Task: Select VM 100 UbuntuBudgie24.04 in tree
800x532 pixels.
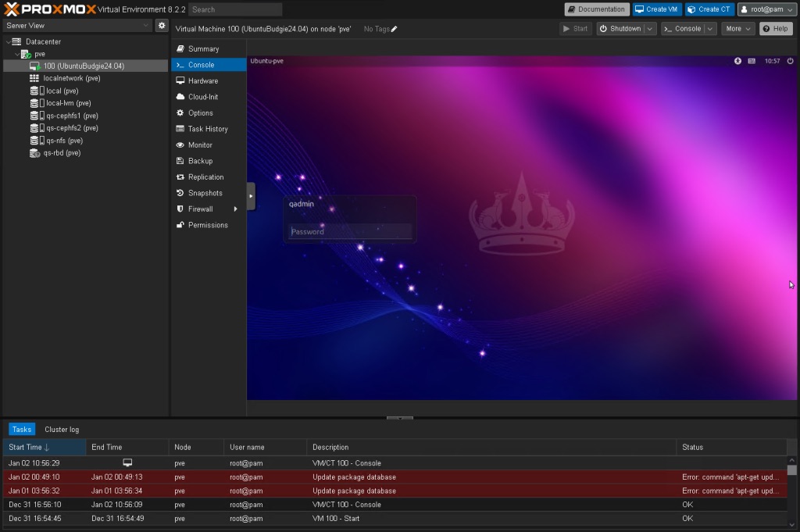Action: 83,66
